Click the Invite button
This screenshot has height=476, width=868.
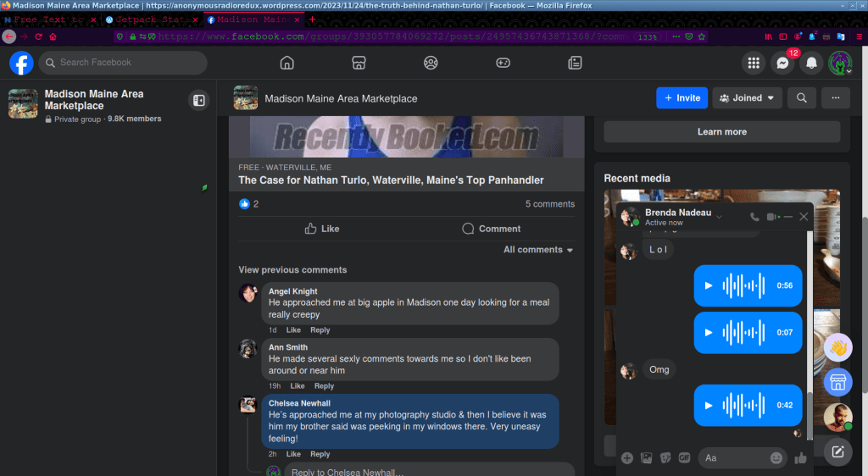pos(682,98)
